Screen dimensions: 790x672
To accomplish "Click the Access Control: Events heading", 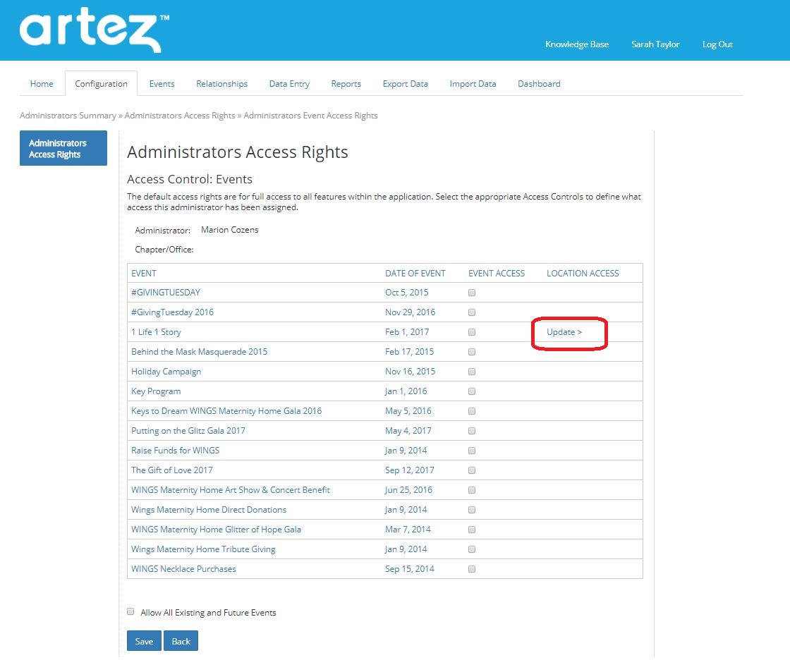I will (x=190, y=179).
